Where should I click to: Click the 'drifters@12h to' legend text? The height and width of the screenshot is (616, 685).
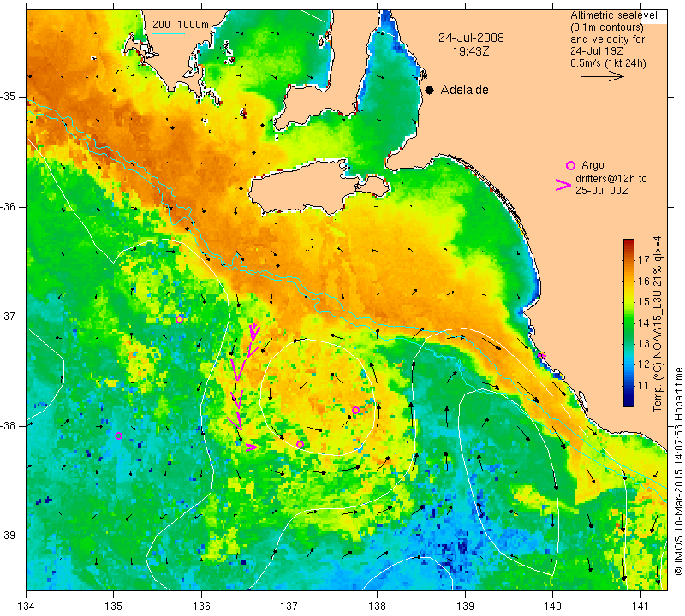pyautogui.click(x=611, y=179)
